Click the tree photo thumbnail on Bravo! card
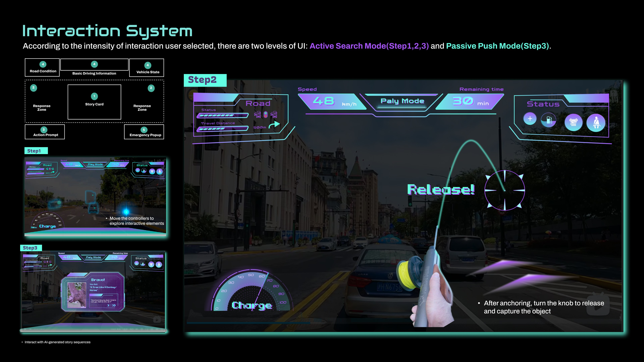Viewport: 644px width, 362px height. coord(76,295)
